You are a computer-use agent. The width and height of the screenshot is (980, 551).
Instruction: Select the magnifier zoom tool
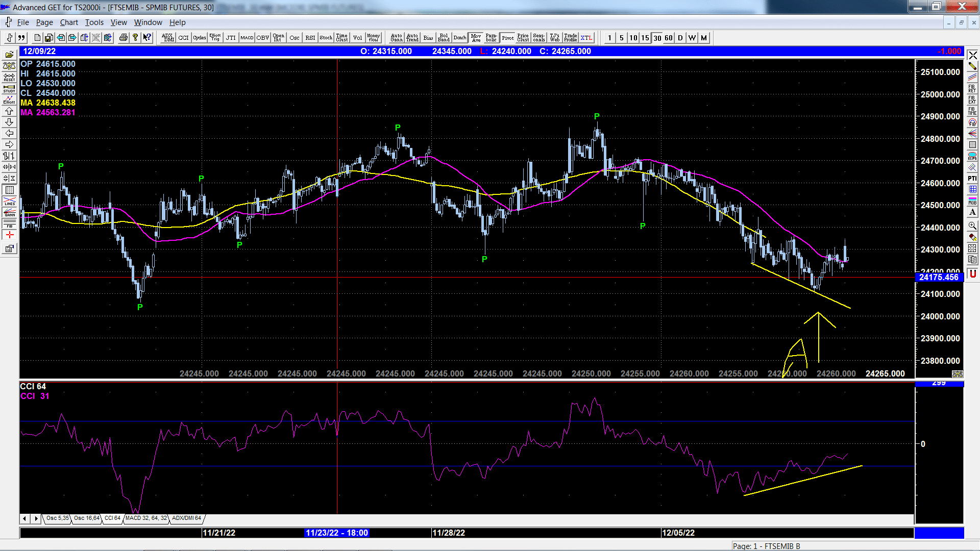[x=972, y=226]
